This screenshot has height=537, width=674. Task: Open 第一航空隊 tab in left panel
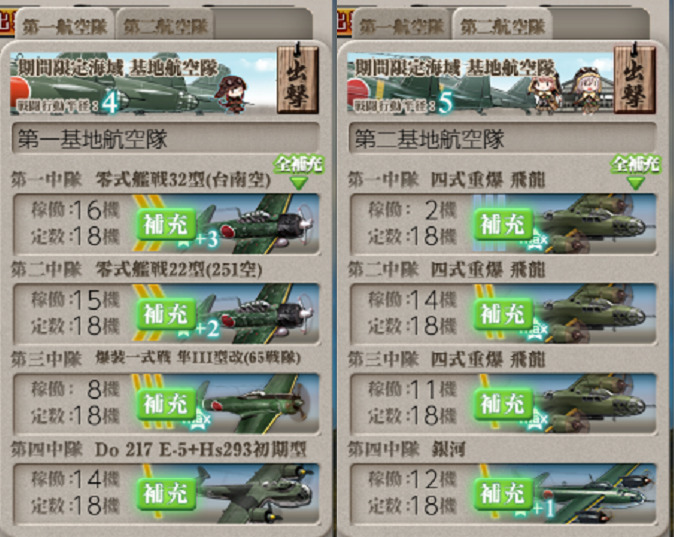click(x=64, y=27)
